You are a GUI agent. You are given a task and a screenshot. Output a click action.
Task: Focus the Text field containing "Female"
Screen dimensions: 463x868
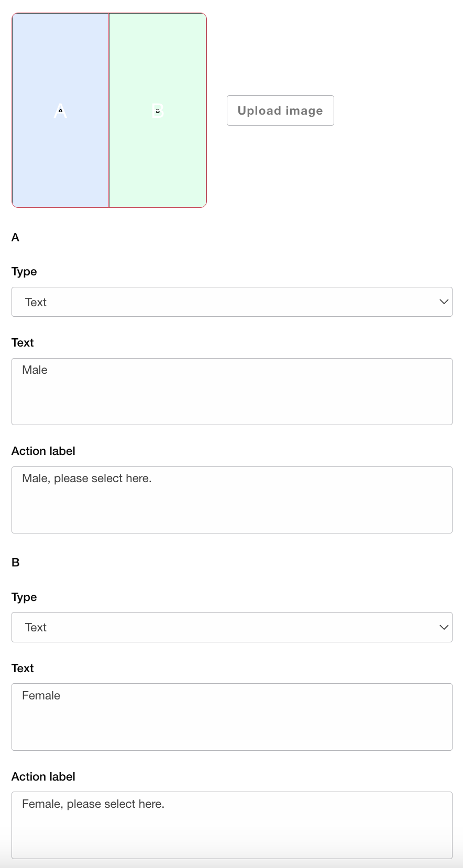click(231, 716)
